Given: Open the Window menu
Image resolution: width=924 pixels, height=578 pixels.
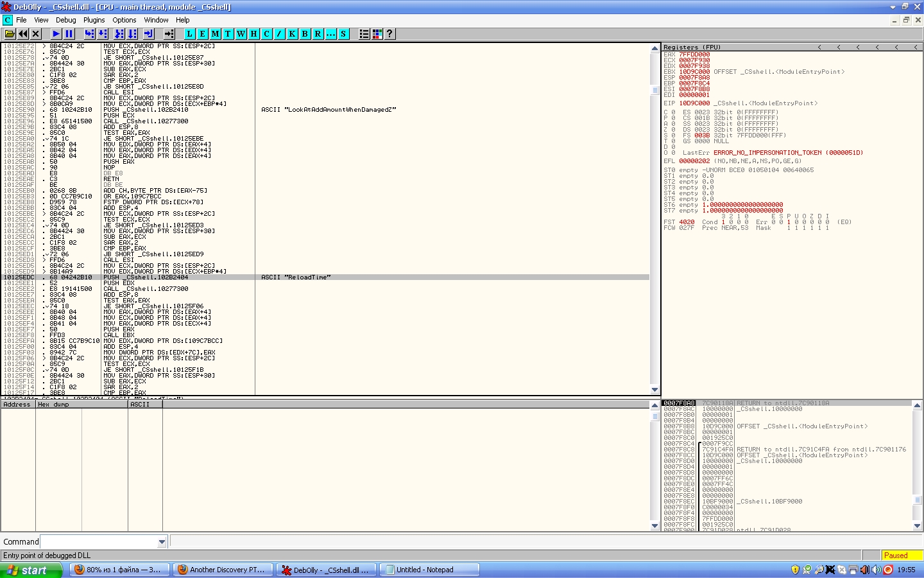Looking at the screenshot, I should click(156, 20).
